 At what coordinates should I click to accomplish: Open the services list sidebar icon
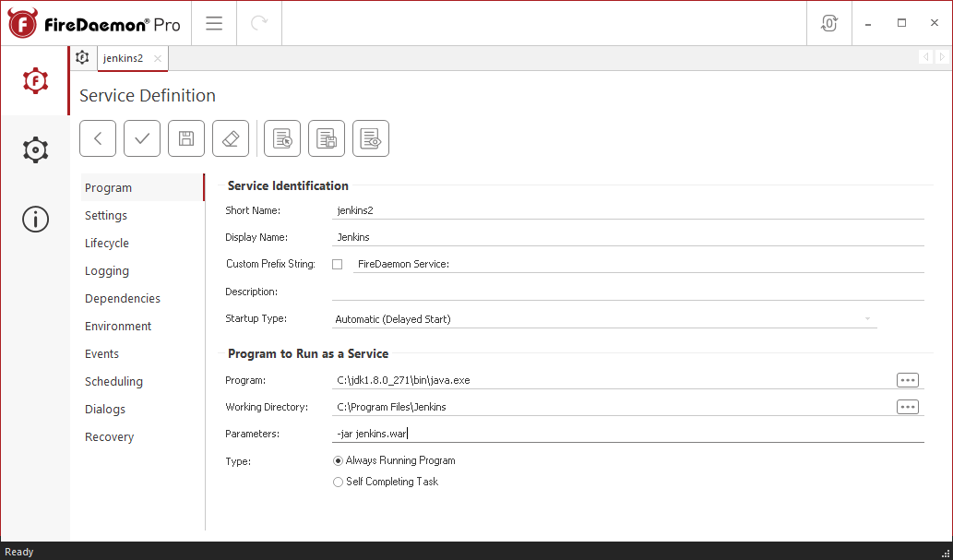[x=35, y=81]
